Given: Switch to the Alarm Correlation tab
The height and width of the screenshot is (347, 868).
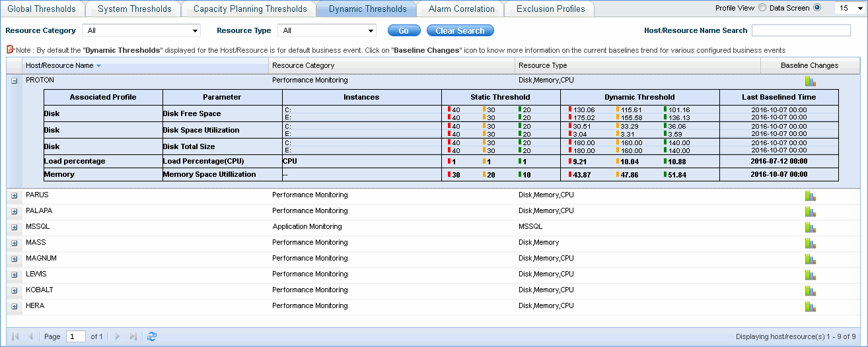Looking at the screenshot, I should tap(461, 9).
